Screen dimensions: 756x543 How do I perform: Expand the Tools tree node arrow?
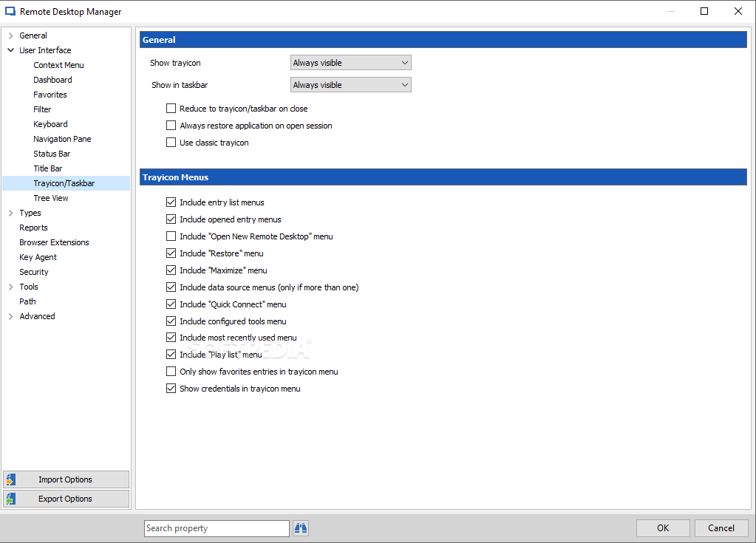click(x=10, y=287)
